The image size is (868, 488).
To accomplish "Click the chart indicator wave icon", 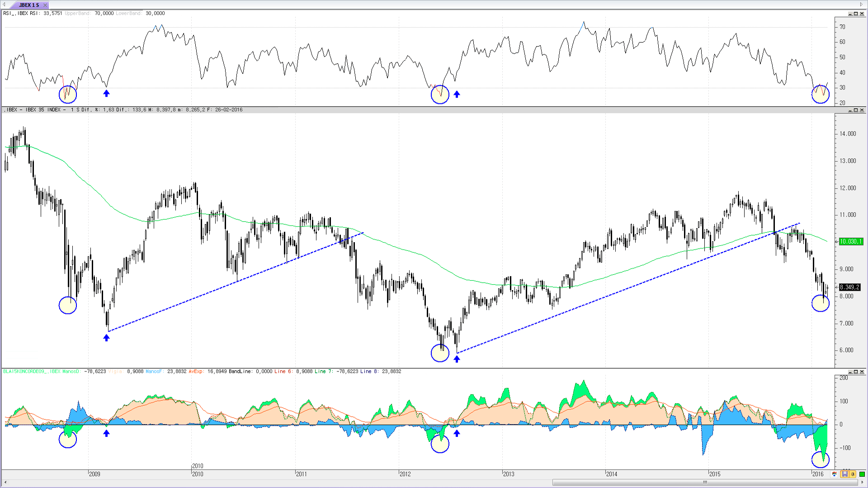I will pos(835,474).
